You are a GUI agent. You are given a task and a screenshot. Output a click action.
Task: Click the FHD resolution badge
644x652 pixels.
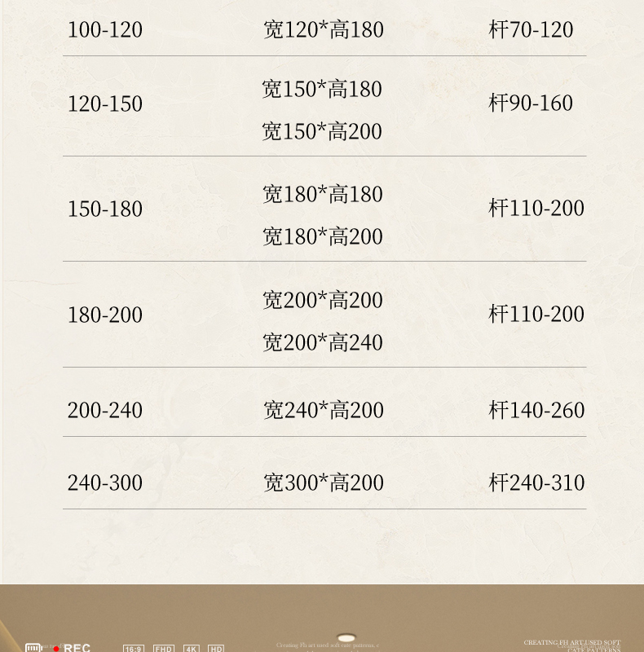pos(164,649)
